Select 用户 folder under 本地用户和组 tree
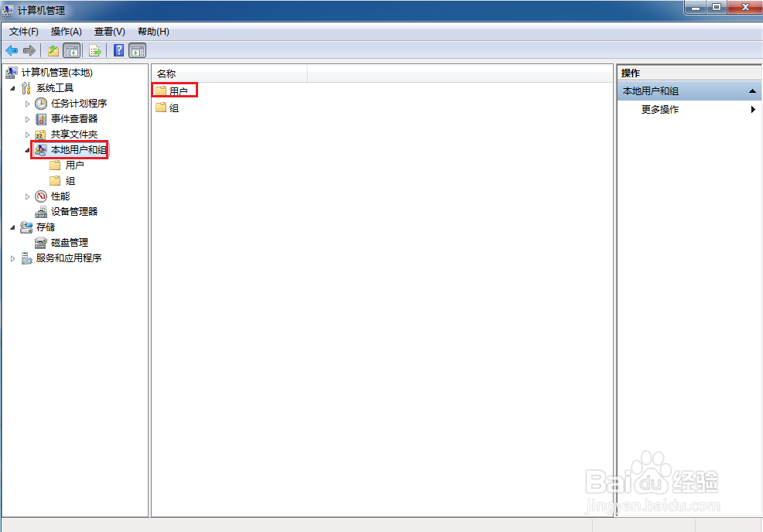This screenshot has width=763, height=532. [74, 165]
